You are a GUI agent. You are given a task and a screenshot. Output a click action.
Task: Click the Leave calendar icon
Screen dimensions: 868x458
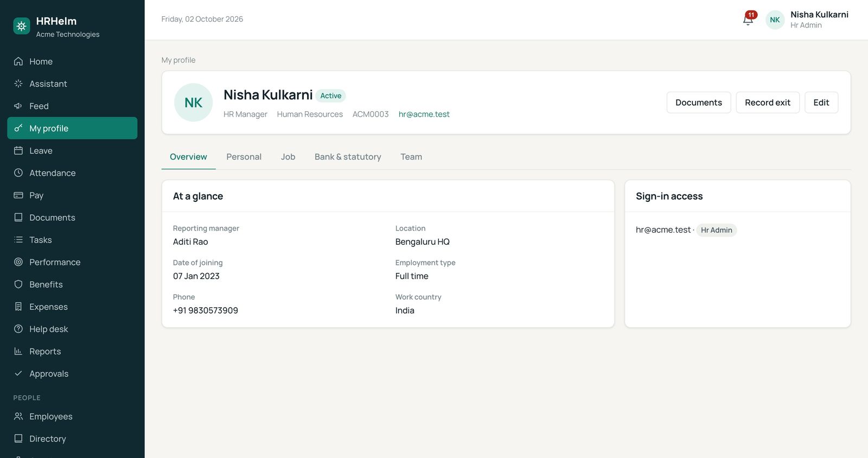coord(18,150)
